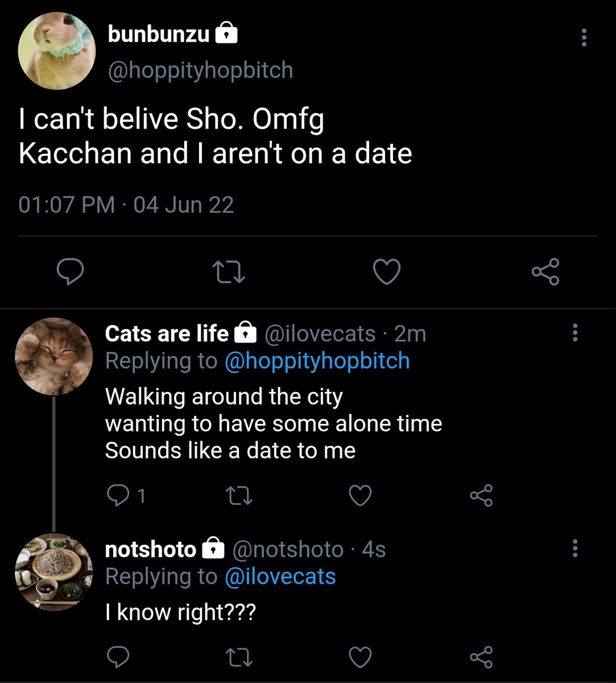Open the Cats are life kitten avatar
616x683 pixels.
coord(53,356)
